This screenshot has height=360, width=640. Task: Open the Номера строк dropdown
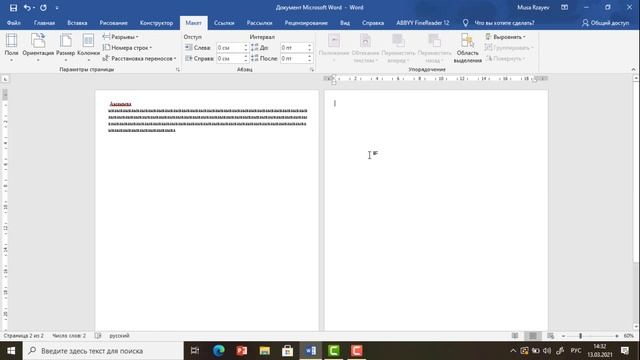pyautogui.click(x=127, y=48)
